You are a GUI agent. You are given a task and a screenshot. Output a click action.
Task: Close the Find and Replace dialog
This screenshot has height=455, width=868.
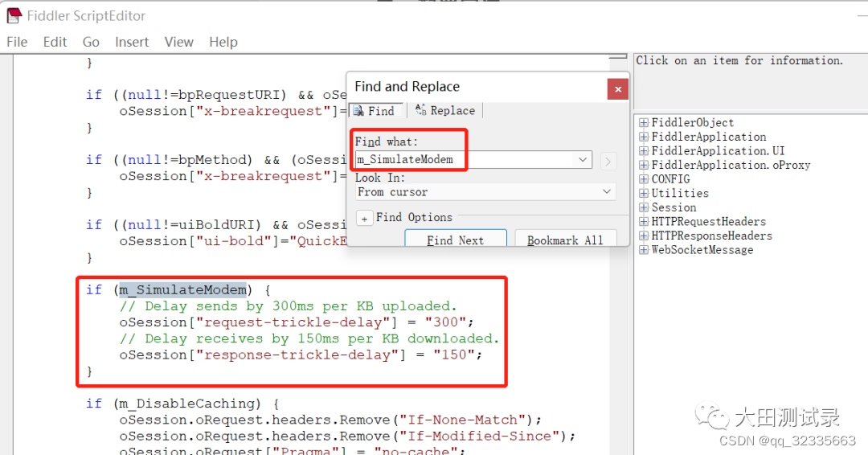618,88
